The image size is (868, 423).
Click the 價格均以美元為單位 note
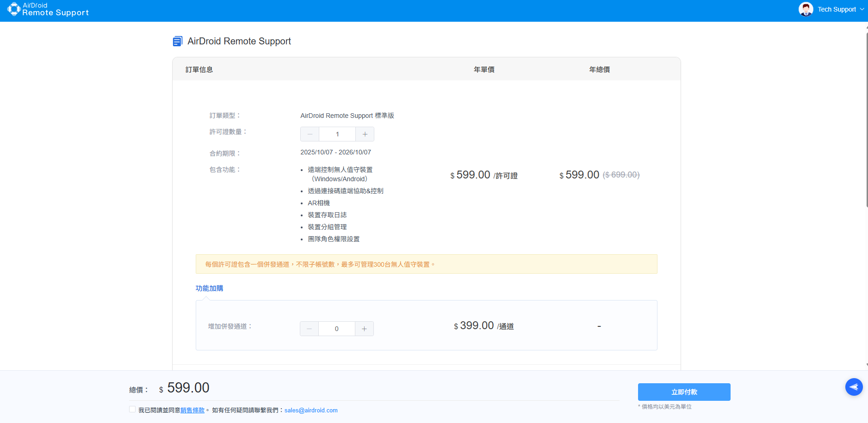(665, 407)
